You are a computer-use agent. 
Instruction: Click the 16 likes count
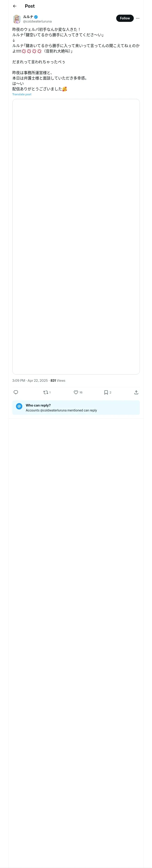[81, 393]
